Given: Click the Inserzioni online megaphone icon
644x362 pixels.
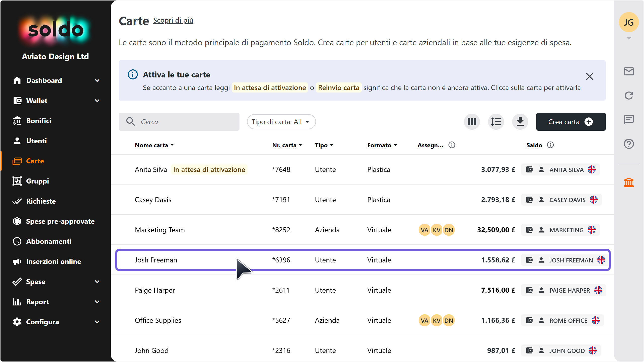Looking at the screenshot, I should (17, 262).
